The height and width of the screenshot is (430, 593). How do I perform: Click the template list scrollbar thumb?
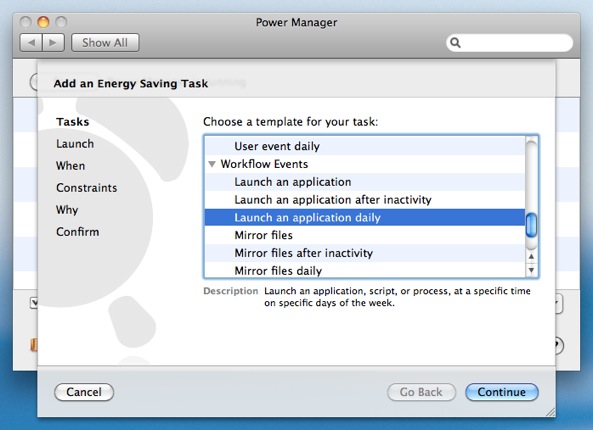tap(531, 225)
